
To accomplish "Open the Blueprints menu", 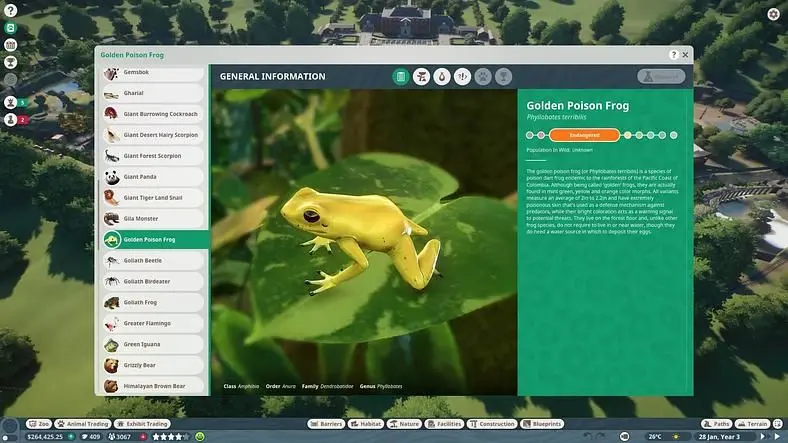I will [x=542, y=424].
